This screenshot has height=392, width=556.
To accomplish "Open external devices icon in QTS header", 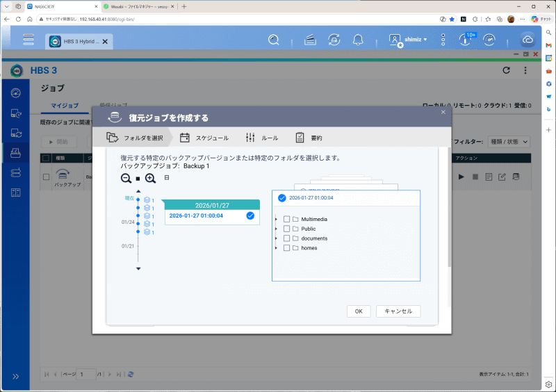I will (x=334, y=40).
